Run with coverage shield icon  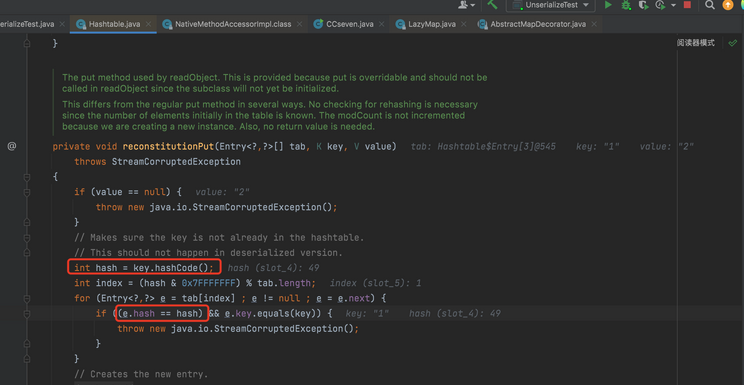[643, 5]
